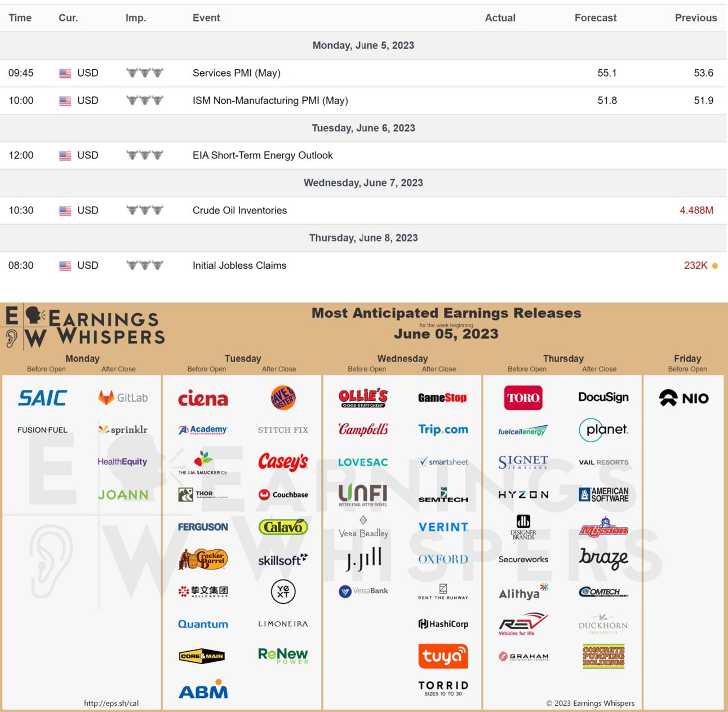
Task: Open the Ollie's logo under Wednesday
Action: (x=363, y=398)
